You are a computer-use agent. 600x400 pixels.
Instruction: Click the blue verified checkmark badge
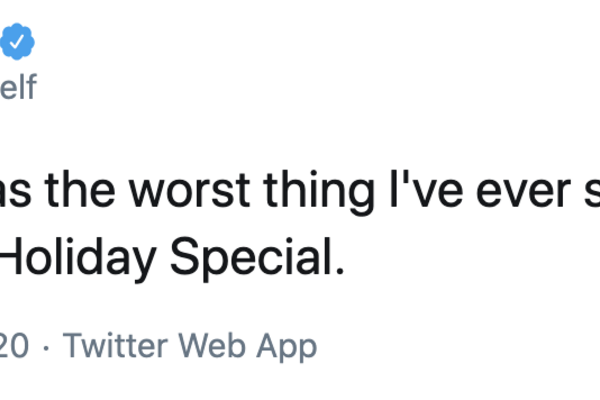tap(19, 43)
